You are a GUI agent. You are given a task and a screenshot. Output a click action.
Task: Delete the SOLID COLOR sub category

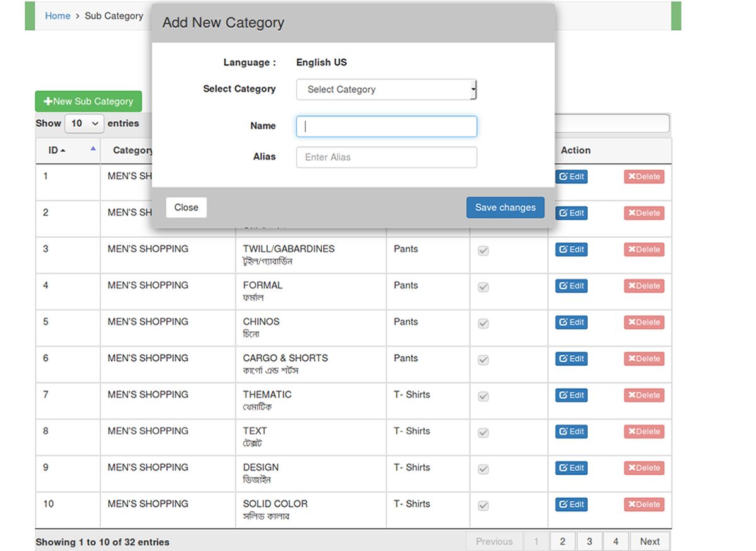[644, 504]
